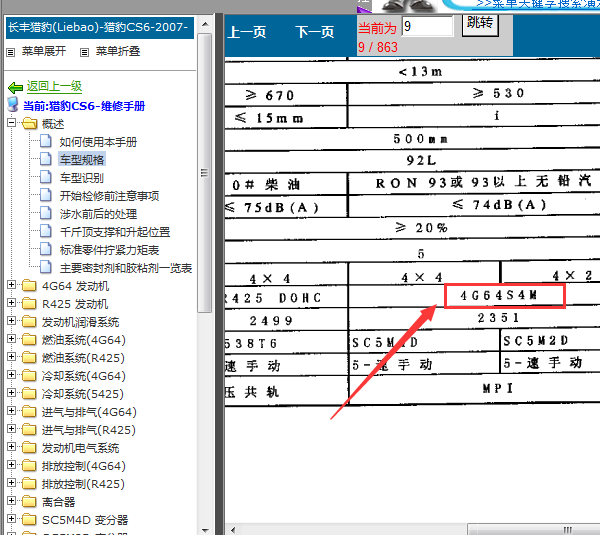Click the page icon next to 开始检修前注意事项
The height and width of the screenshot is (535, 600).
(46, 195)
